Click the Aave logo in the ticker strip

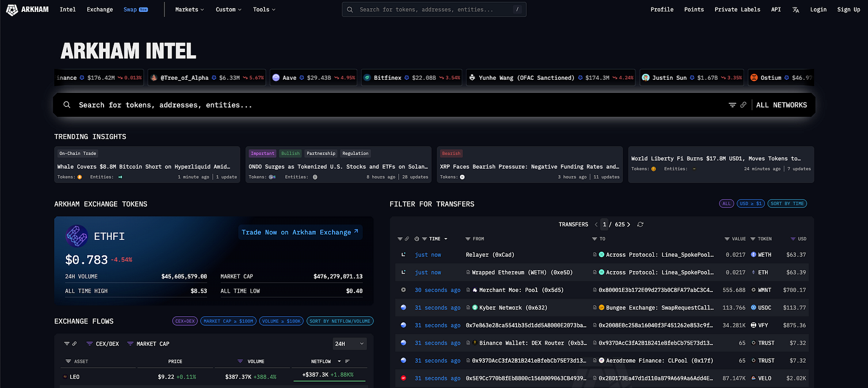(x=276, y=78)
